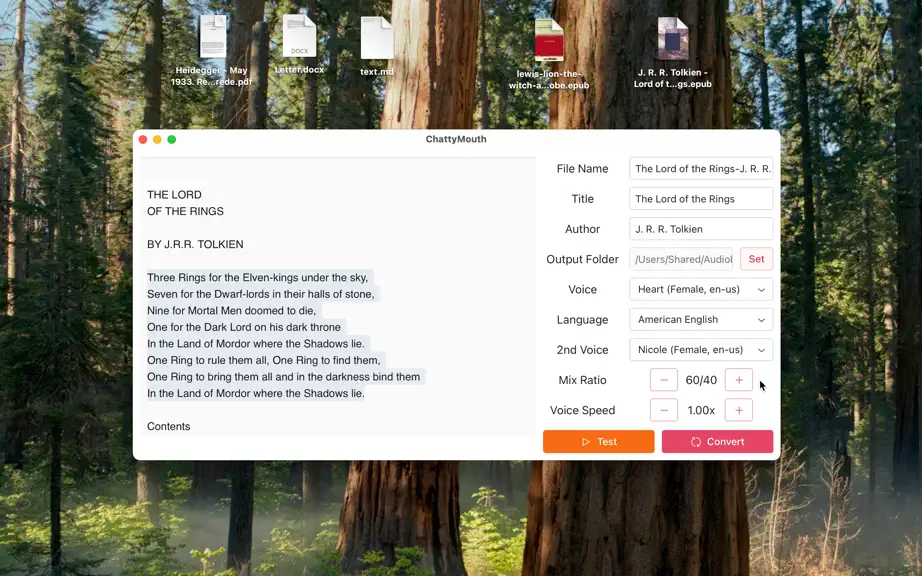The image size is (922, 576).
Task: Click the 60/40 mix ratio value
Action: click(x=701, y=380)
